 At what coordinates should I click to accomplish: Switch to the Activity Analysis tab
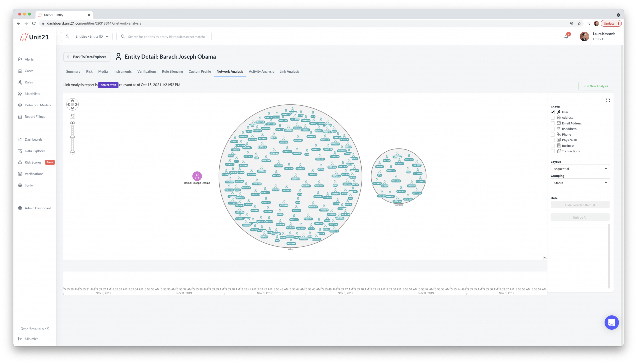pos(261,72)
